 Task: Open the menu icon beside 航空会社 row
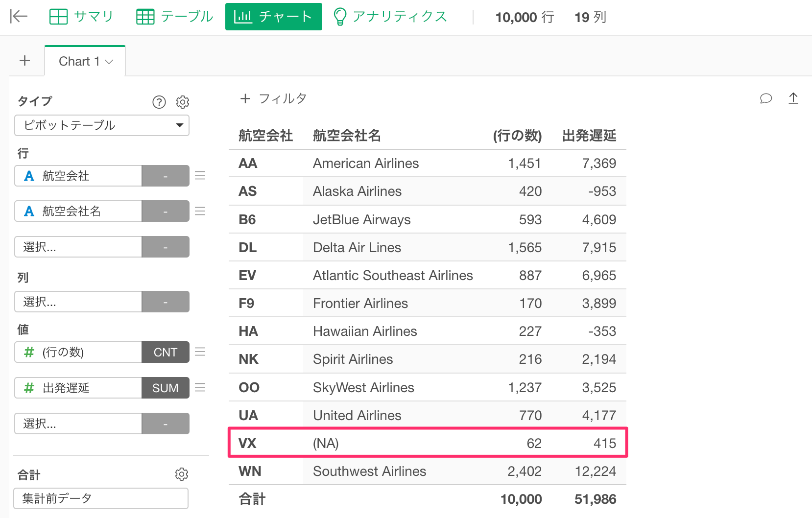tap(200, 175)
